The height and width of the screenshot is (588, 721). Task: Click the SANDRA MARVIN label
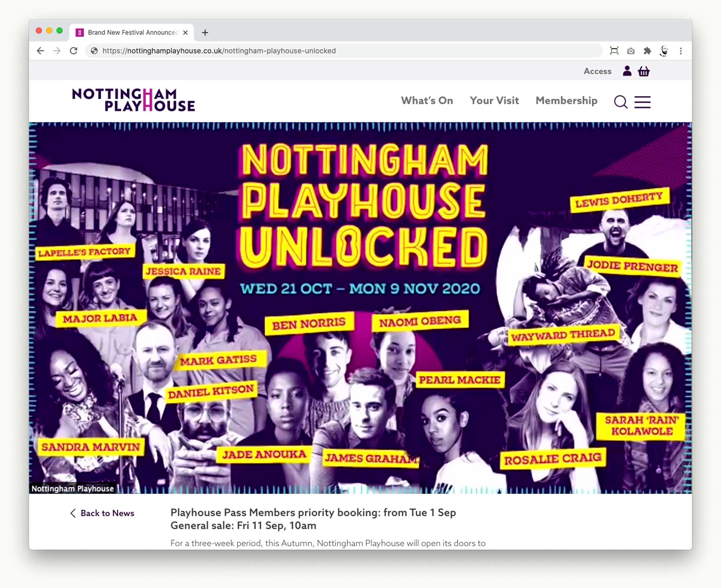click(x=91, y=447)
